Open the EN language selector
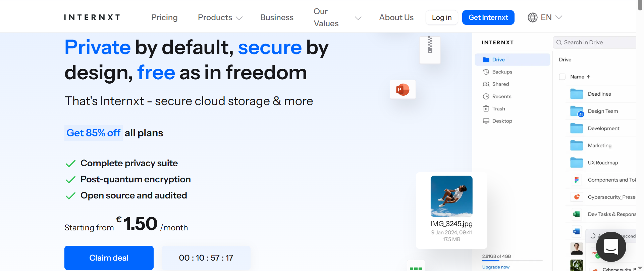The width and height of the screenshot is (644, 271). point(551,17)
